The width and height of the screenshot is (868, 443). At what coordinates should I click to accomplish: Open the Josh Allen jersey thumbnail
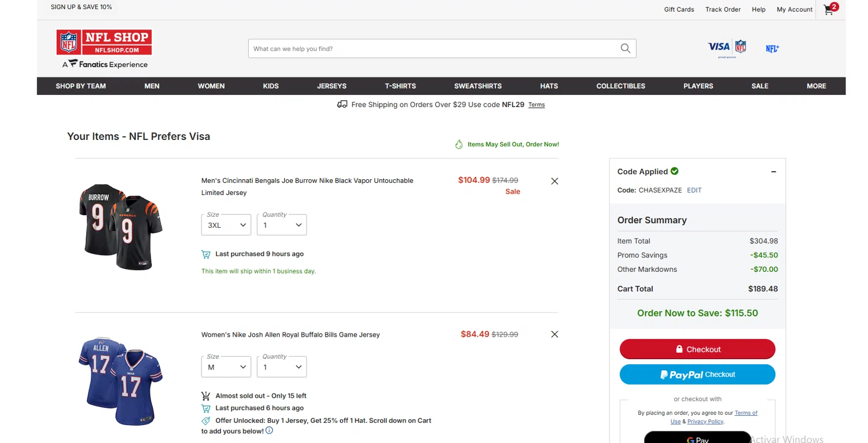tap(120, 381)
